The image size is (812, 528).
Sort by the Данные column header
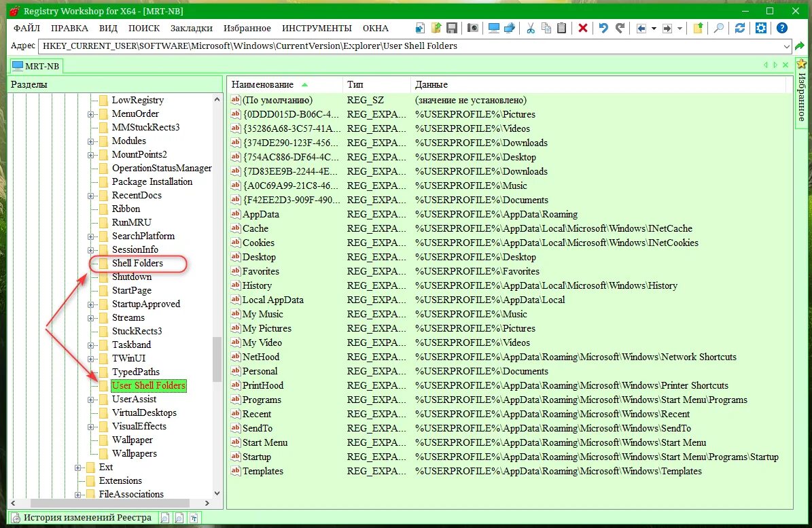(598, 84)
